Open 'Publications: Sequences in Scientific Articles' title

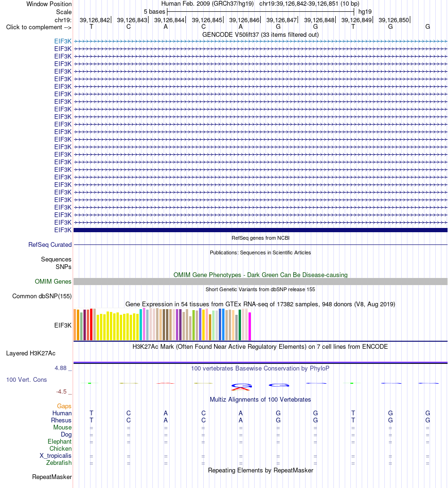[260, 252]
